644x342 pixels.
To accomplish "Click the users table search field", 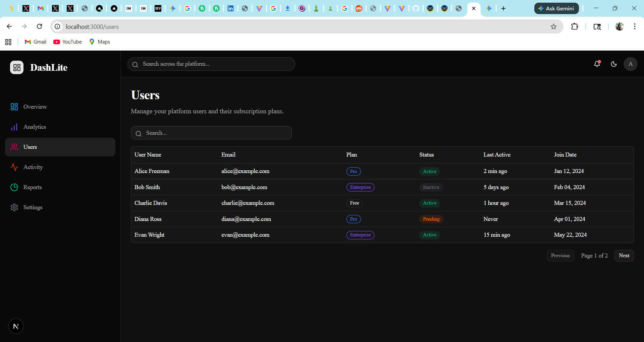I will pyautogui.click(x=211, y=133).
